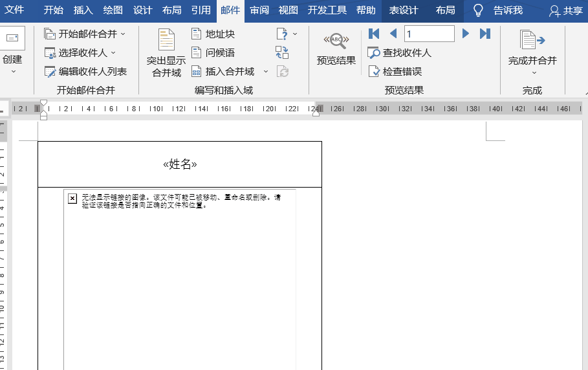Image resolution: width=588 pixels, height=370 pixels.
Task: Click the right indent marker on ruler
Action: pos(316,113)
